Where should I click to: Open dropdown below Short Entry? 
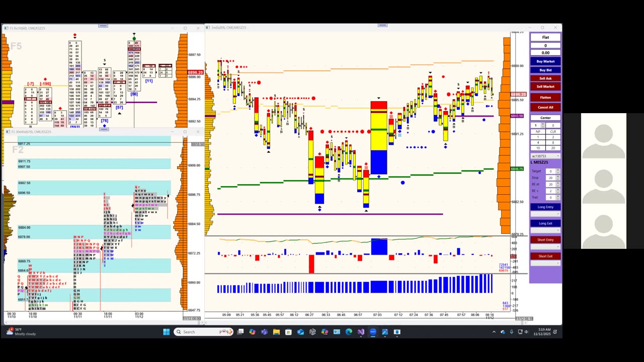point(545,247)
